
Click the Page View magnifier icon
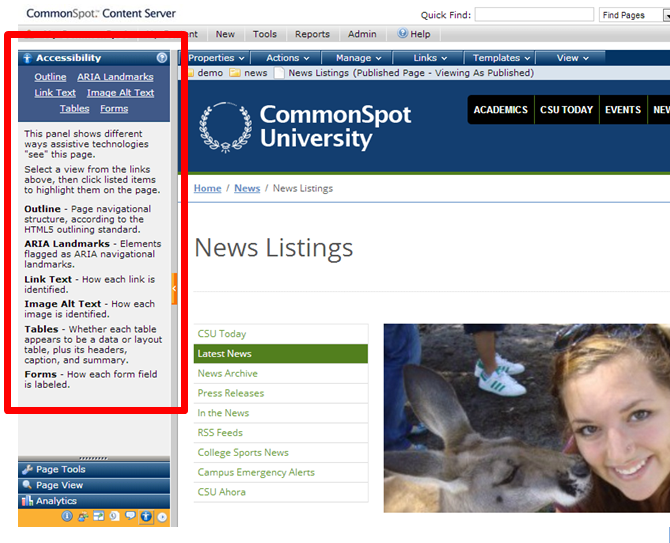coord(27,485)
